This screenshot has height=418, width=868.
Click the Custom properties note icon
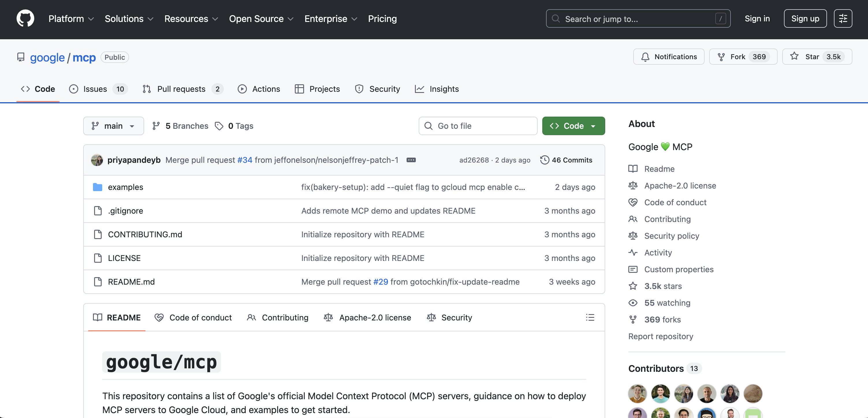pos(633,269)
